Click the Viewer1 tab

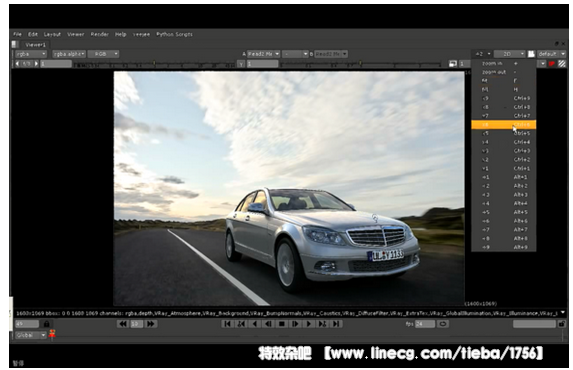coord(35,45)
